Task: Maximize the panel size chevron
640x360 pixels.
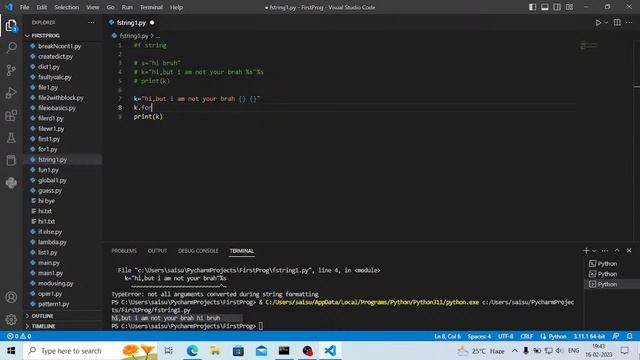Action: tap(617, 251)
